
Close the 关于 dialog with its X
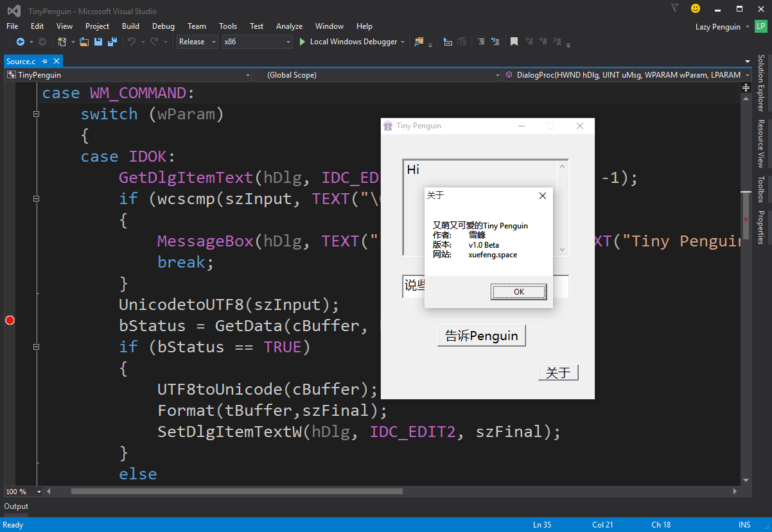click(543, 196)
